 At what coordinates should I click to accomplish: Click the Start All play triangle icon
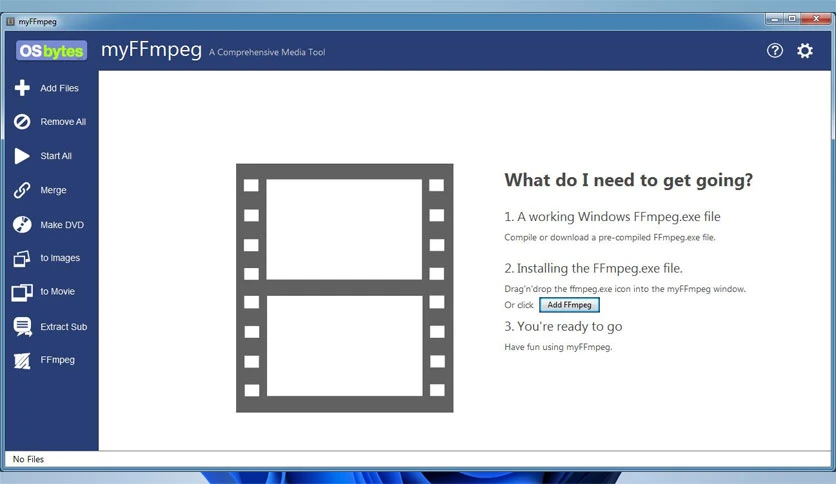(x=22, y=156)
